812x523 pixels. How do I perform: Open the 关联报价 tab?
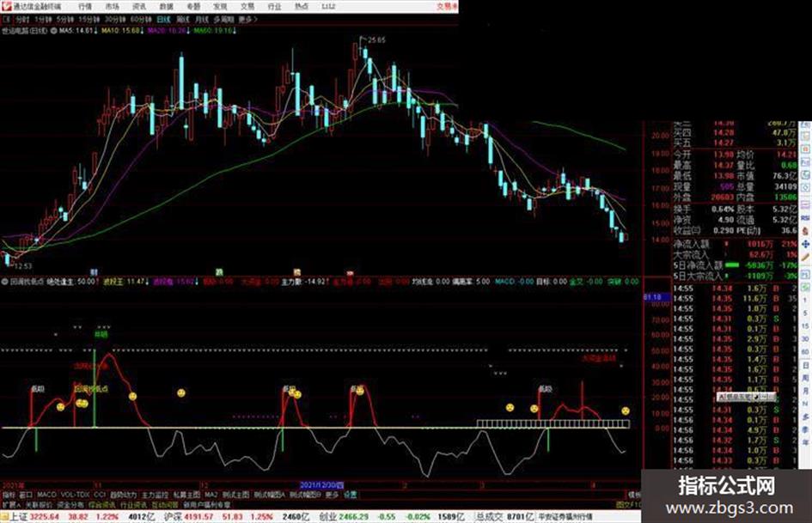[x=39, y=504]
